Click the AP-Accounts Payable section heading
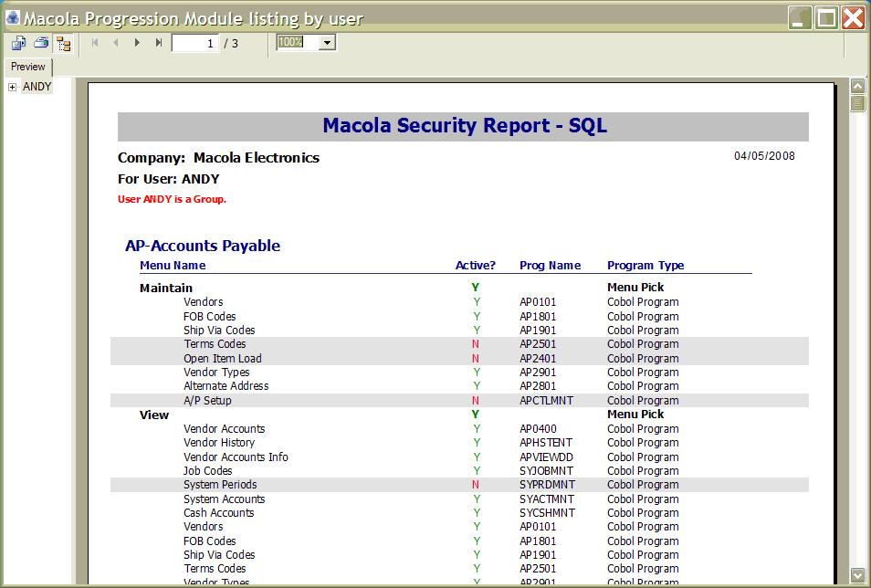The width and height of the screenshot is (871, 588). pos(203,246)
